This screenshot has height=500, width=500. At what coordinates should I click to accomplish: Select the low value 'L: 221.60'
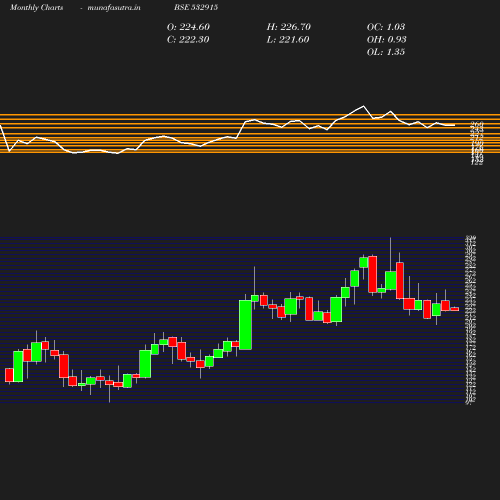click(x=288, y=40)
